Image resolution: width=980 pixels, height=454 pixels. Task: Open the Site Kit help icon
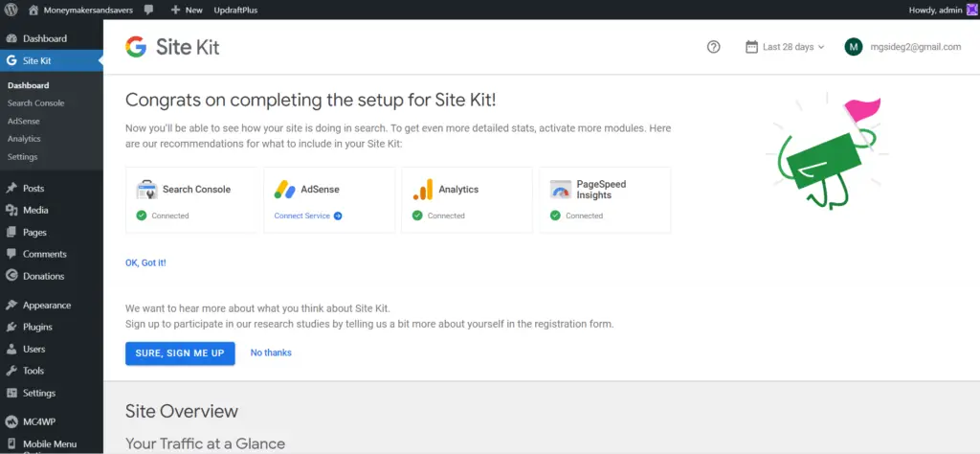pyautogui.click(x=713, y=47)
